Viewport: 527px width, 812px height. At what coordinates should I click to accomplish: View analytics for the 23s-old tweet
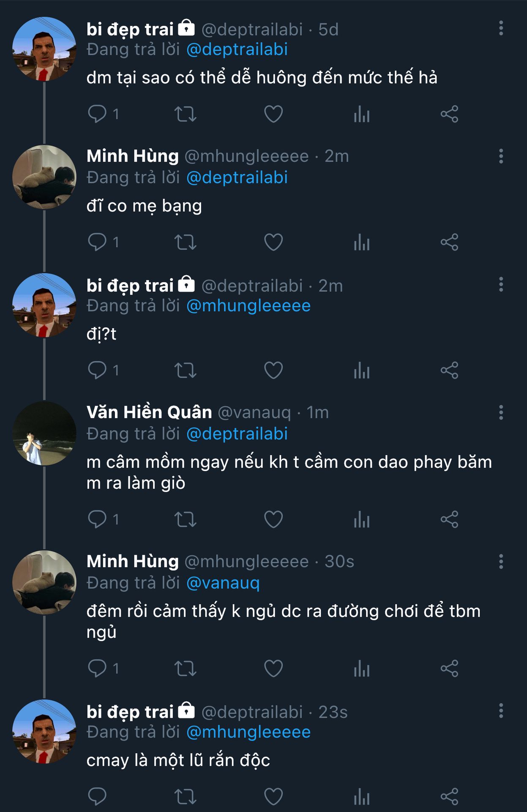point(362,797)
